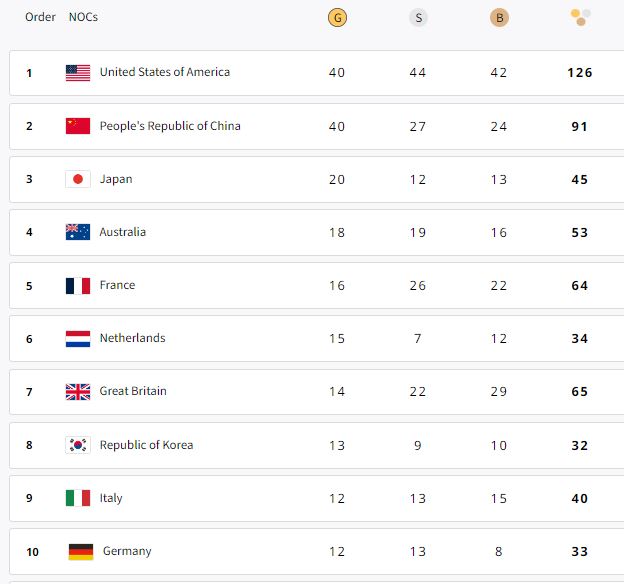
Task: Click the bronze medal column icon
Action: (x=498, y=17)
